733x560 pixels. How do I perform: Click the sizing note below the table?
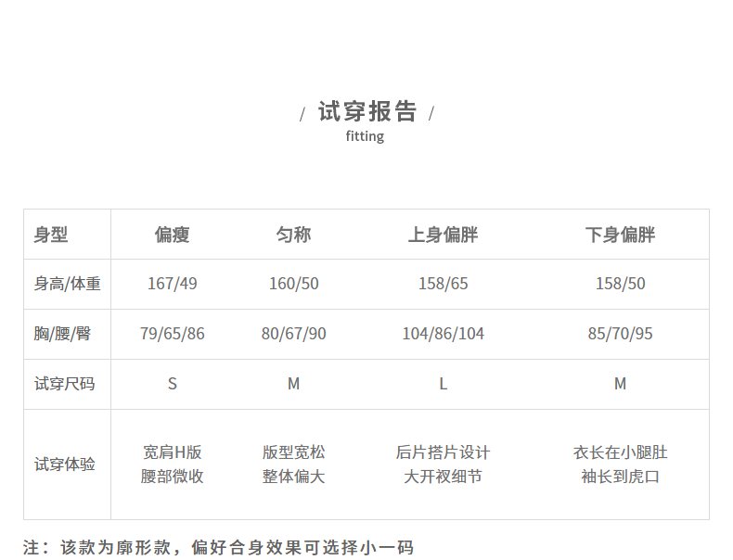(x=218, y=547)
